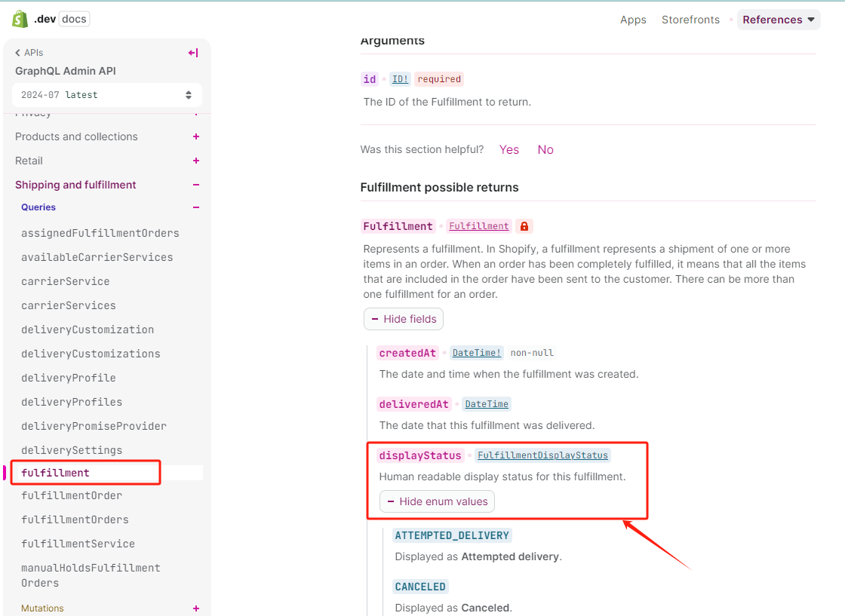Open deliverySettings query page
845x616 pixels.
click(x=72, y=450)
